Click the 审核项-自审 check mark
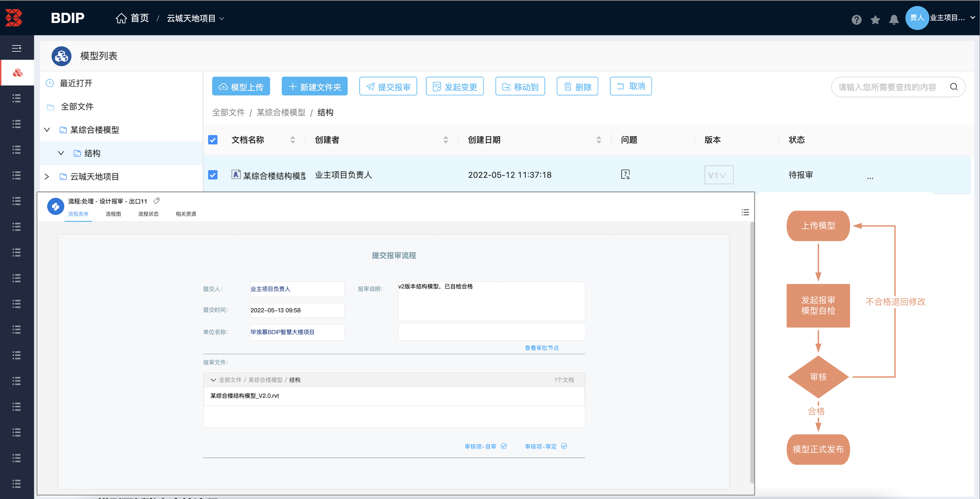980x499 pixels. click(504, 446)
